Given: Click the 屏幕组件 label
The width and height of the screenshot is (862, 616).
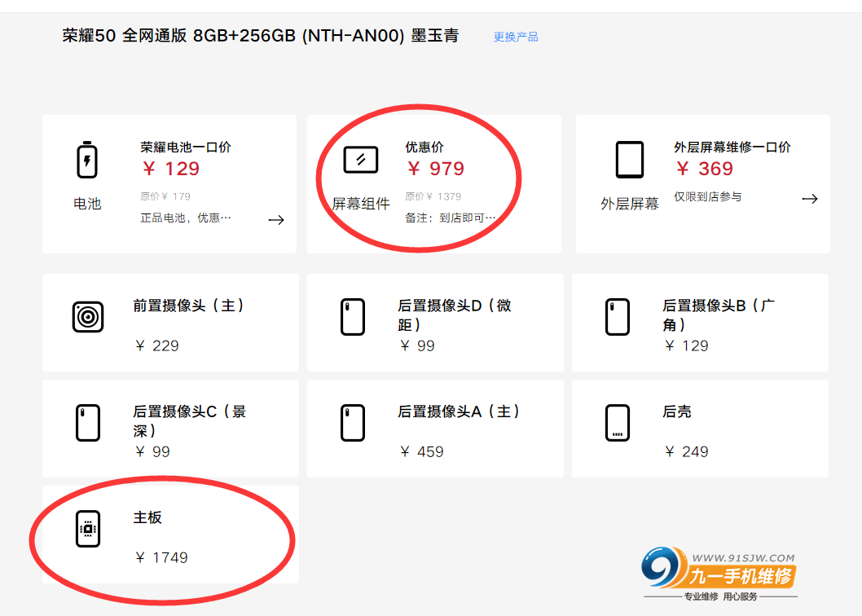Looking at the screenshot, I should tap(361, 204).
